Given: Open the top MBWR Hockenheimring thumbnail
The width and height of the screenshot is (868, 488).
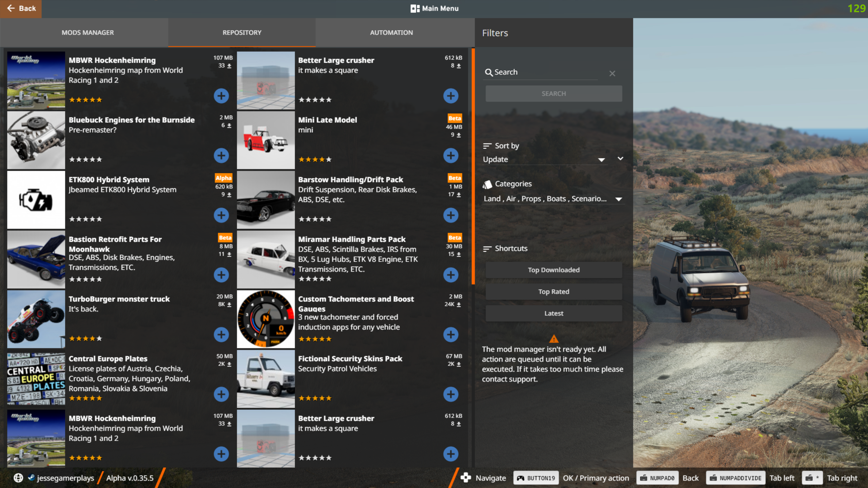Looking at the screenshot, I should pos(36,80).
